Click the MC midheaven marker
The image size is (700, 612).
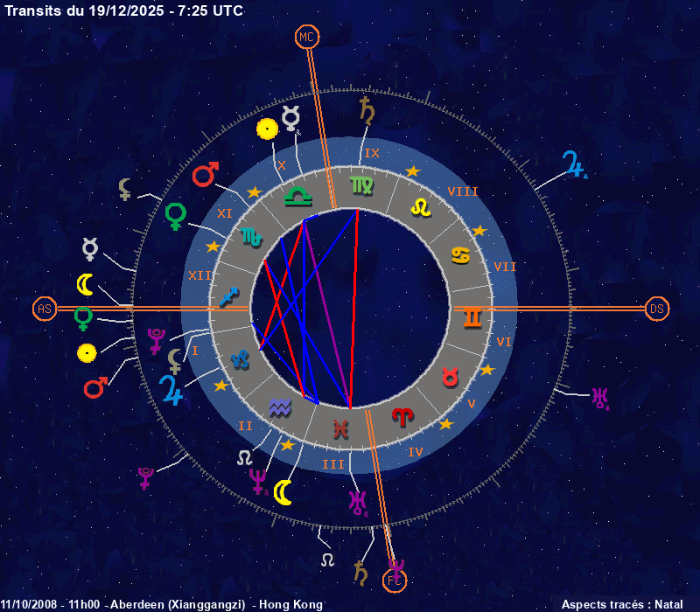[x=306, y=37]
